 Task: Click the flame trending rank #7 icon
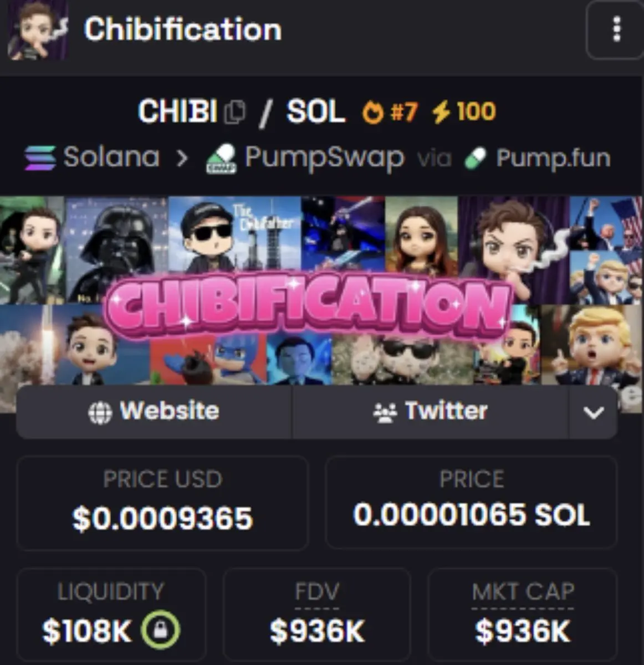[372, 112]
